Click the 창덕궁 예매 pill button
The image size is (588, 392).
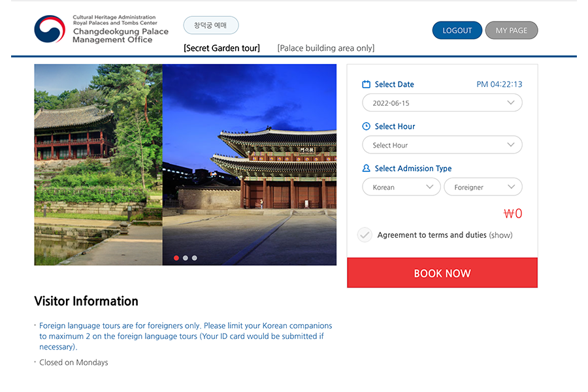click(210, 25)
